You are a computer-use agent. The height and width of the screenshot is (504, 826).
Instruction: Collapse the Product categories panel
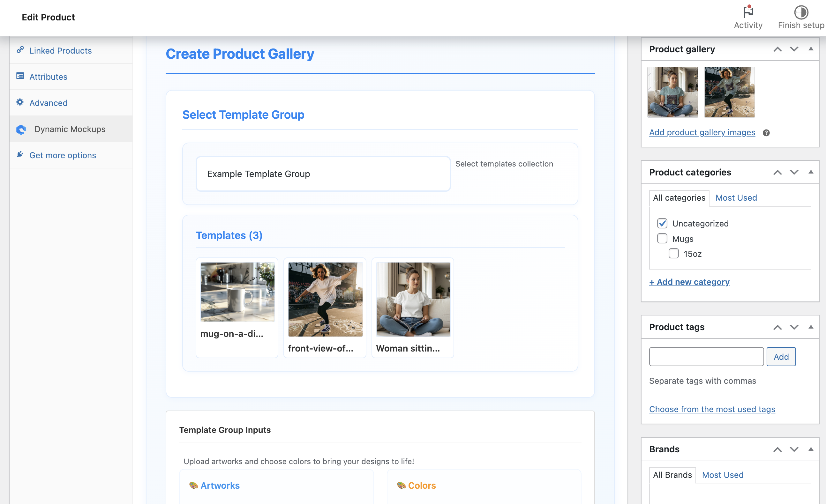[811, 172]
